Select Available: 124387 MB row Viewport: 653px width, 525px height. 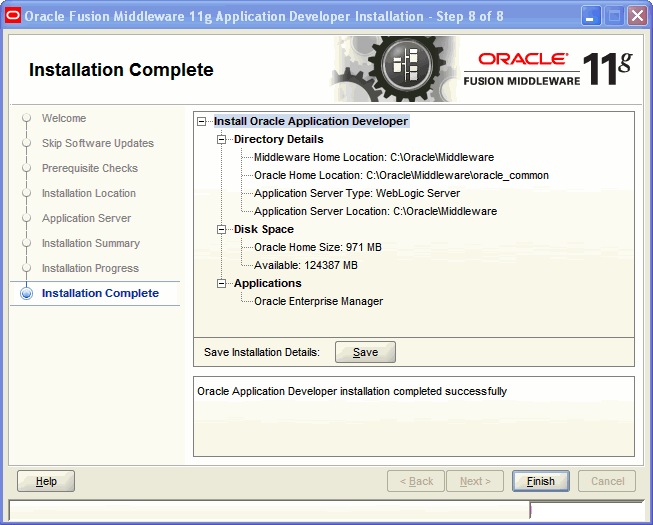(x=306, y=265)
